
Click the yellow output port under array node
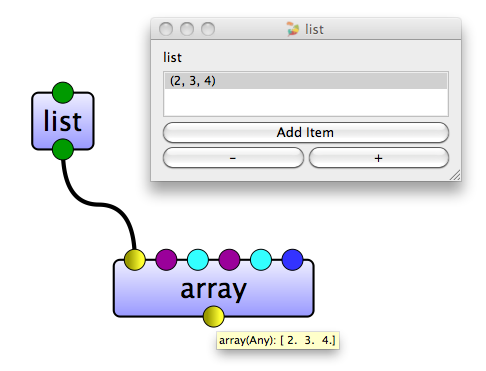point(213,316)
